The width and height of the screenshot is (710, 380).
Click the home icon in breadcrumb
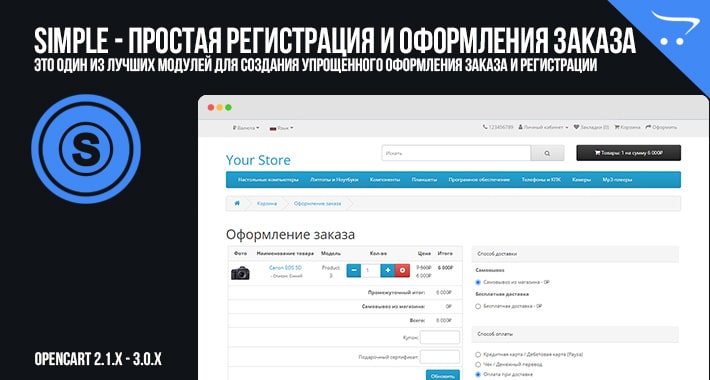point(237,203)
